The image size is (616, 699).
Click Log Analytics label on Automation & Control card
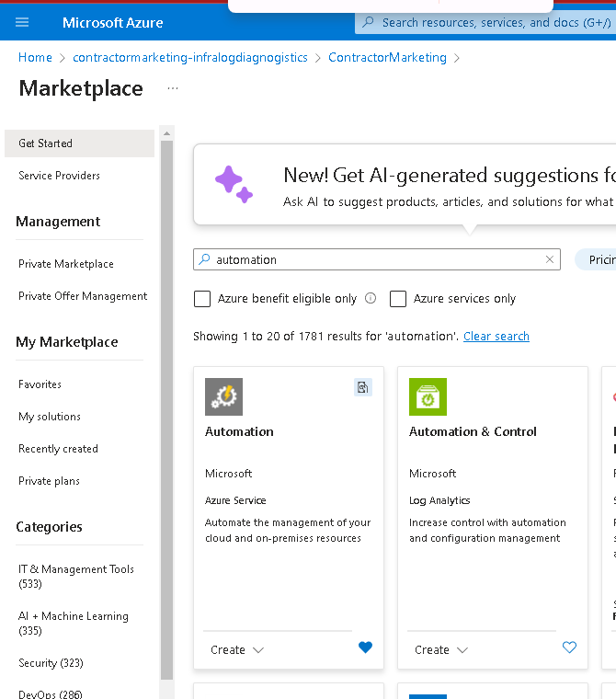coord(439,500)
